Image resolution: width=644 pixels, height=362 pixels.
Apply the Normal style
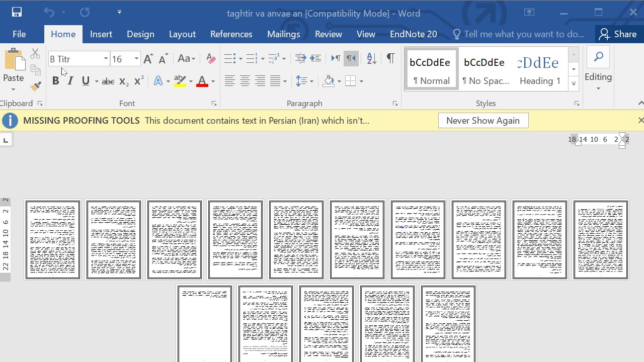(x=432, y=69)
